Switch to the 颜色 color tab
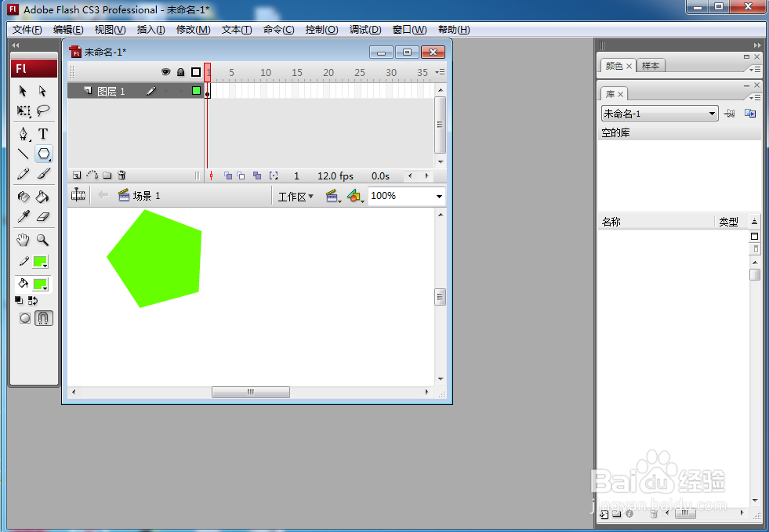This screenshot has width=769, height=532. point(618,66)
